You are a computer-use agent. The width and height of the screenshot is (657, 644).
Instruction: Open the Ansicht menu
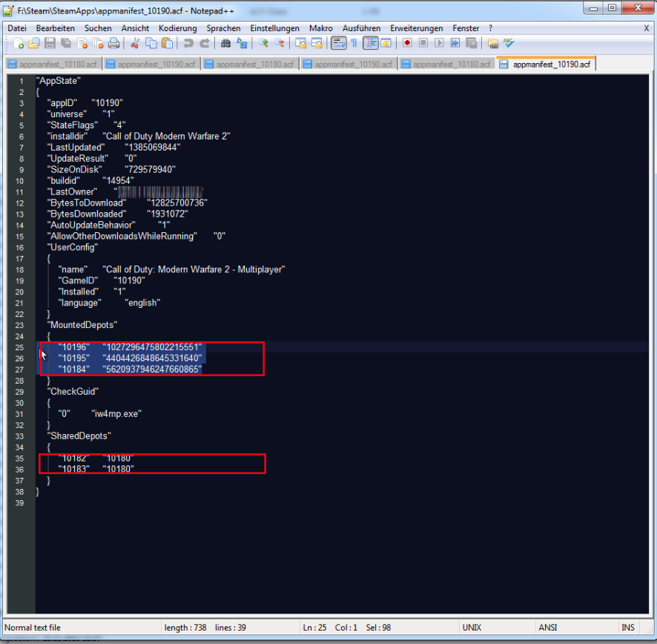(x=136, y=28)
